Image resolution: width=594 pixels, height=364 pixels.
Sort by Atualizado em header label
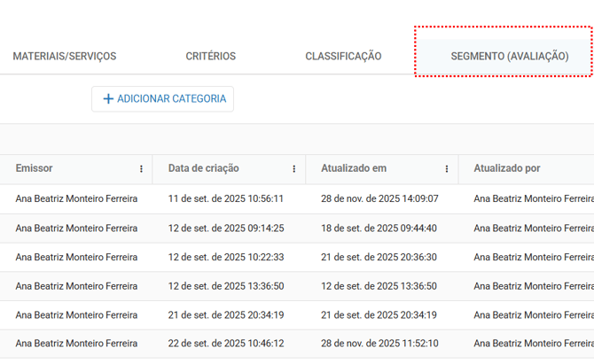354,168
